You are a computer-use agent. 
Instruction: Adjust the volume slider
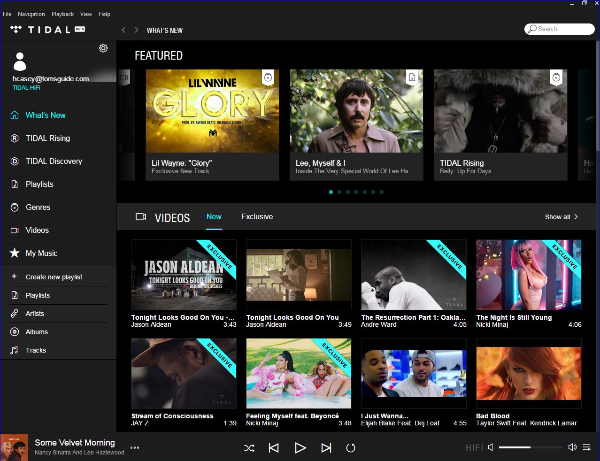pos(529,448)
